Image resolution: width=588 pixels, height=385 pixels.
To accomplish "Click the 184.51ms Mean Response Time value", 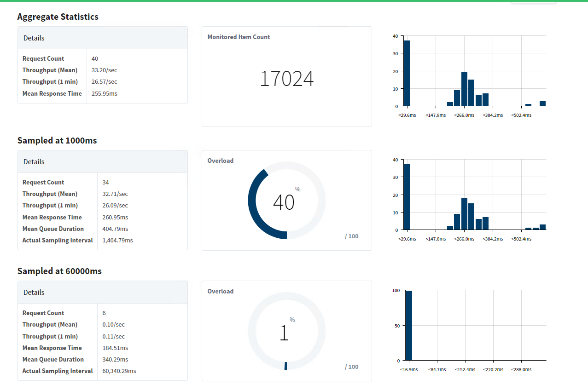I will pos(115,348).
